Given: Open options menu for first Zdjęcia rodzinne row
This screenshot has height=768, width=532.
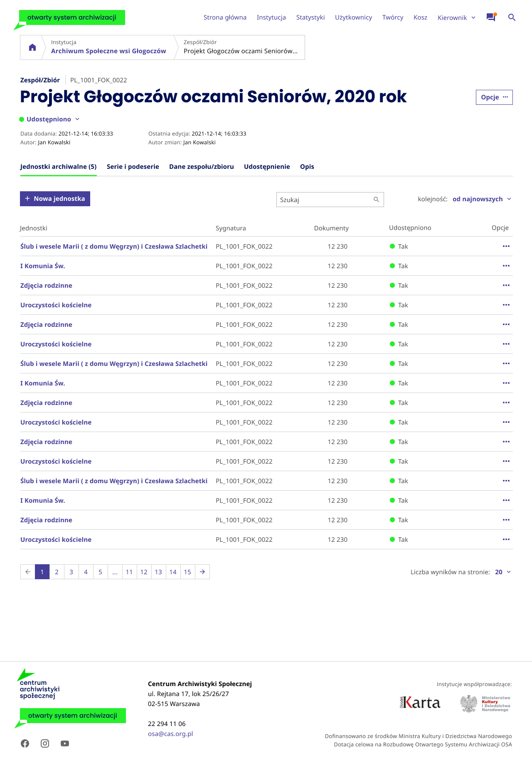Looking at the screenshot, I should click(x=506, y=286).
